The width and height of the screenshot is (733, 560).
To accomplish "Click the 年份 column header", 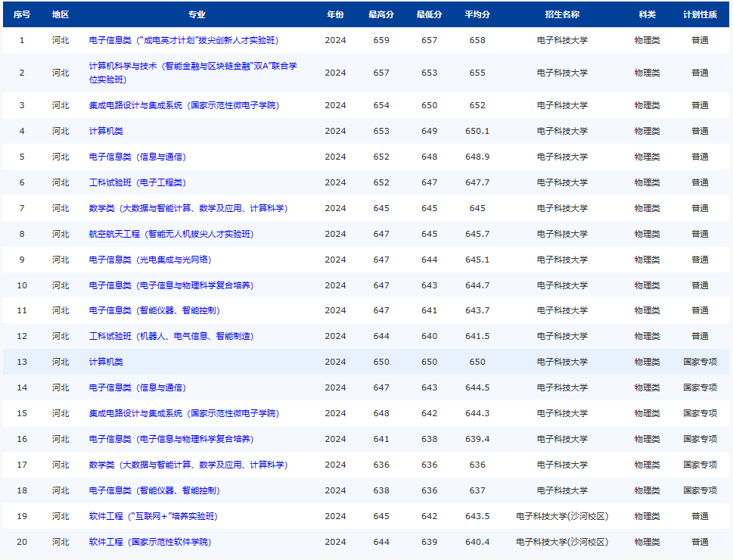I will pos(336,14).
